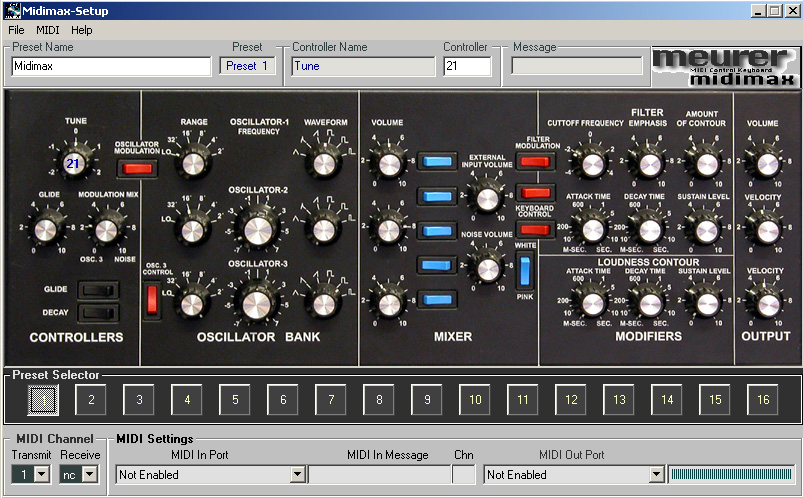
Task: Open the Transmit MIDI channel dropdown
Action: pos(42,474)
